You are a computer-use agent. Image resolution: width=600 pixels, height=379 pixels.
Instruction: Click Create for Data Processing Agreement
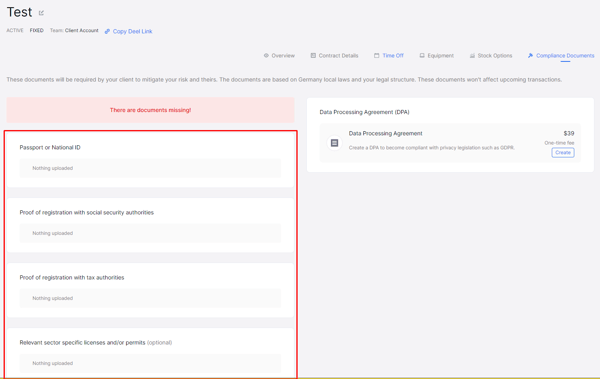pos(563,152)
